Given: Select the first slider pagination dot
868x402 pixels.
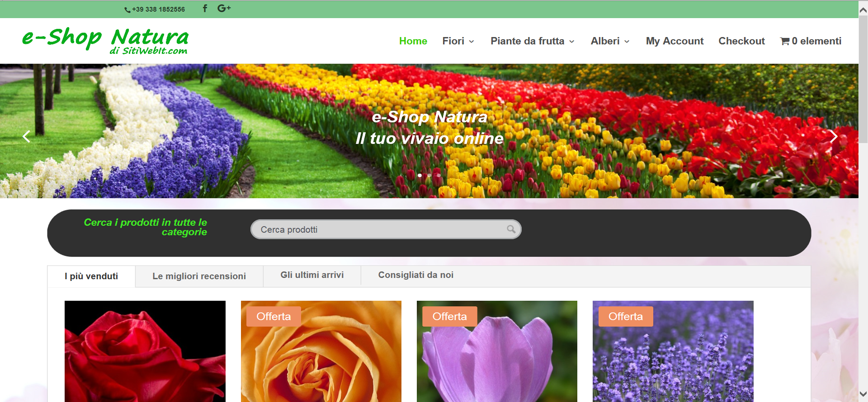Looking at the screenshot, I should [420, 175].
